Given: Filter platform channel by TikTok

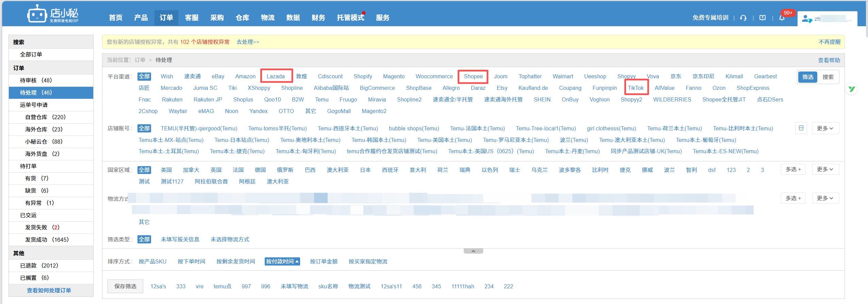Looking at the screenshot, I should [636, 88].
